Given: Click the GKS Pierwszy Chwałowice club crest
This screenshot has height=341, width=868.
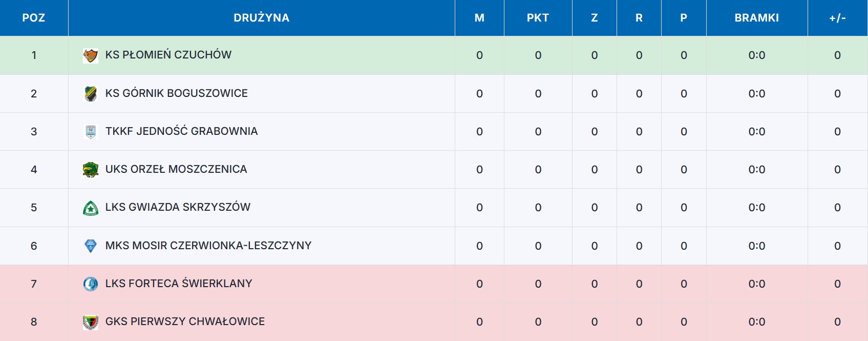Looking at the screenshot, I should click(x=91, y=322).
